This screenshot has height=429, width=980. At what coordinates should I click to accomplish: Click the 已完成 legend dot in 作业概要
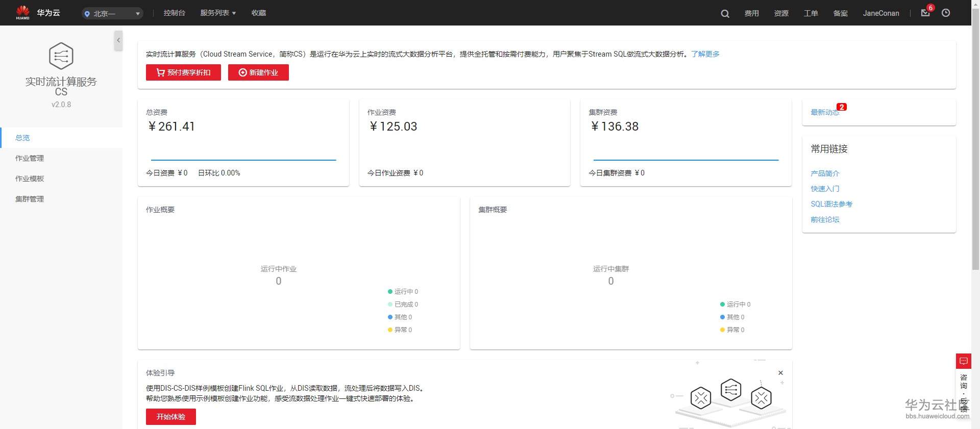click(x=390, y=305)
